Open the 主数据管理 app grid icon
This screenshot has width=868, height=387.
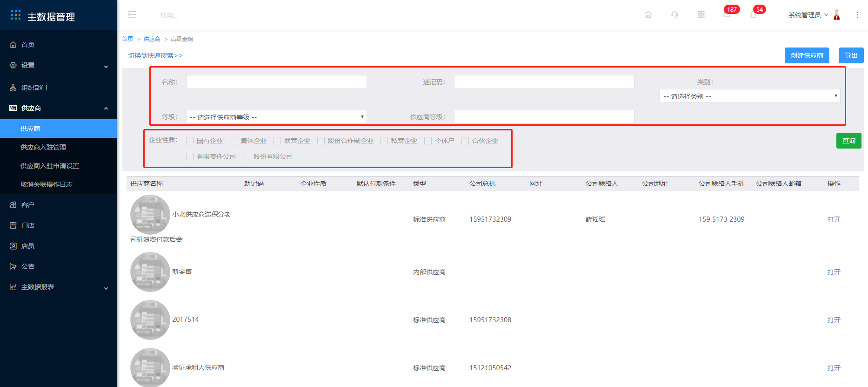click(x=16, y=15)
